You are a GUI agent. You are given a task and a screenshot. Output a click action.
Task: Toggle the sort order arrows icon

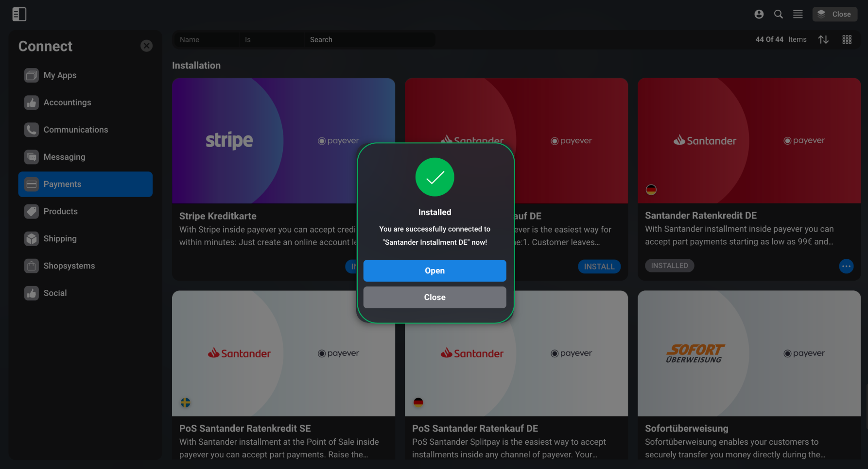(823, 39)
